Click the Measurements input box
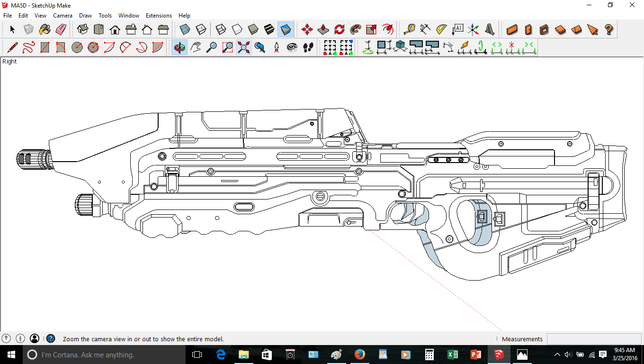The width and height of the screenshot is (644, 364). (594, 339)
